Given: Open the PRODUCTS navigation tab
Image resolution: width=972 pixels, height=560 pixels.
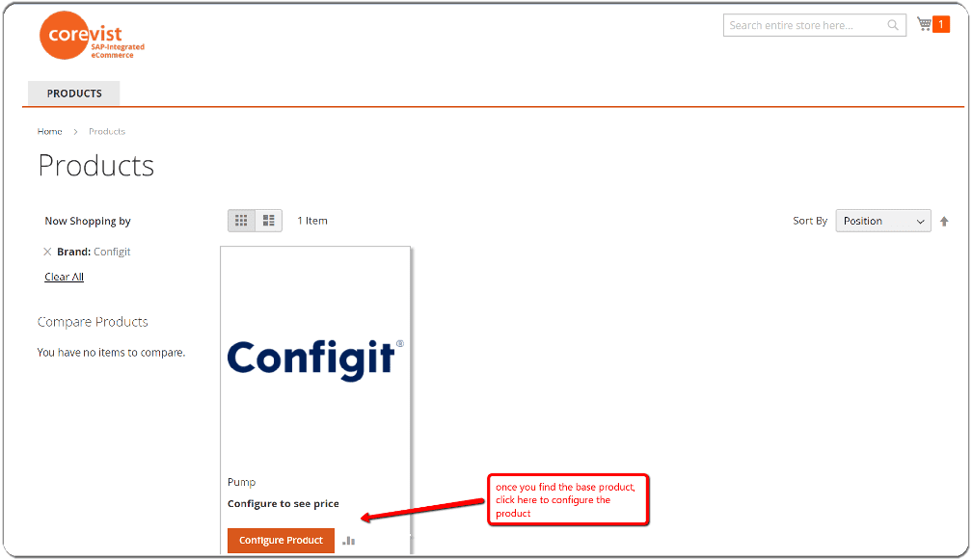Looking at the screenshot, I should (x=73, y=93).
